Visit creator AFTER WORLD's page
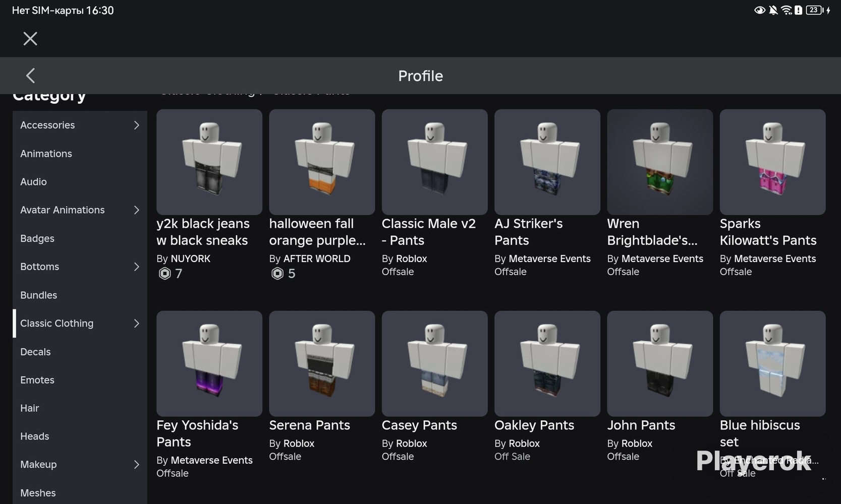The image size is (841, 504). point(317,259)
